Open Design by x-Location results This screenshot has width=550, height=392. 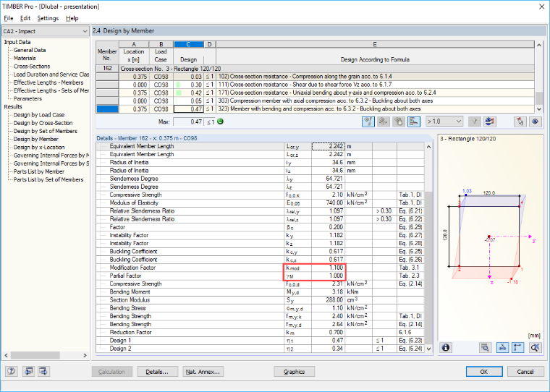point(39,148)
